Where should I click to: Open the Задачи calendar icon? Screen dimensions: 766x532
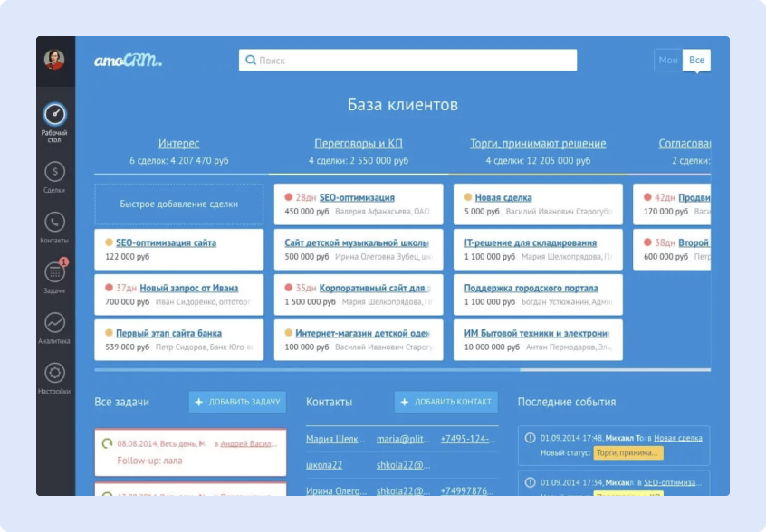point(54,272)
